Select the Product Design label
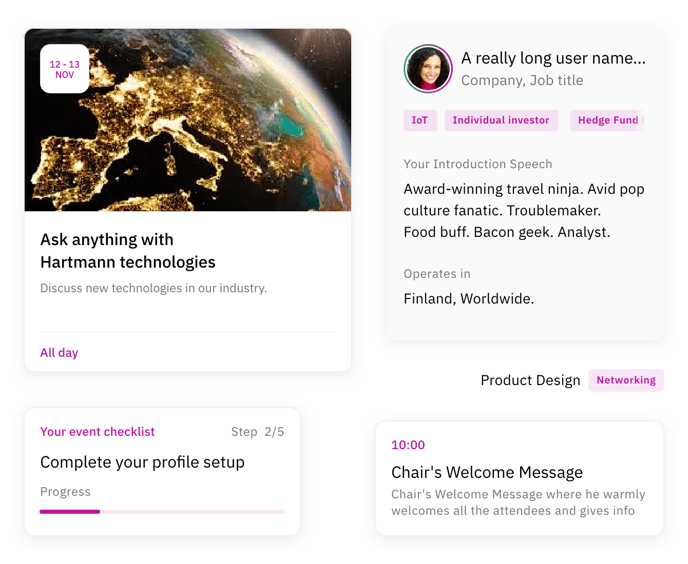 tap(530, 380)
